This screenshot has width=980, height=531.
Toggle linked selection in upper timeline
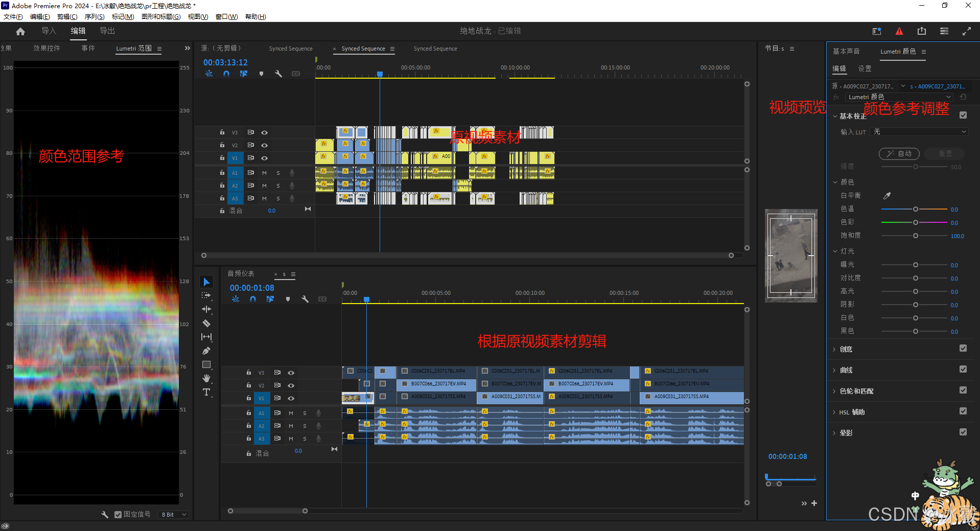pyautogui.click(x=244, y=74)
